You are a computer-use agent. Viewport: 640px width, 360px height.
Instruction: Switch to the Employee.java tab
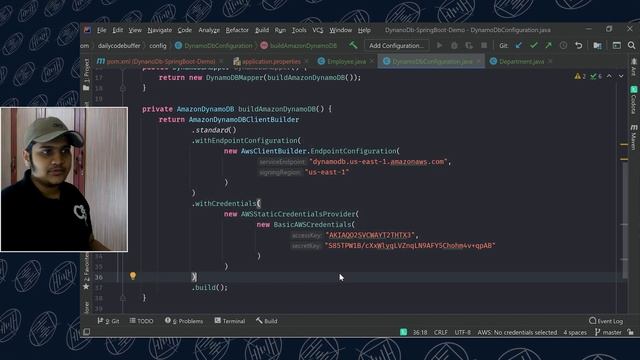346,62
